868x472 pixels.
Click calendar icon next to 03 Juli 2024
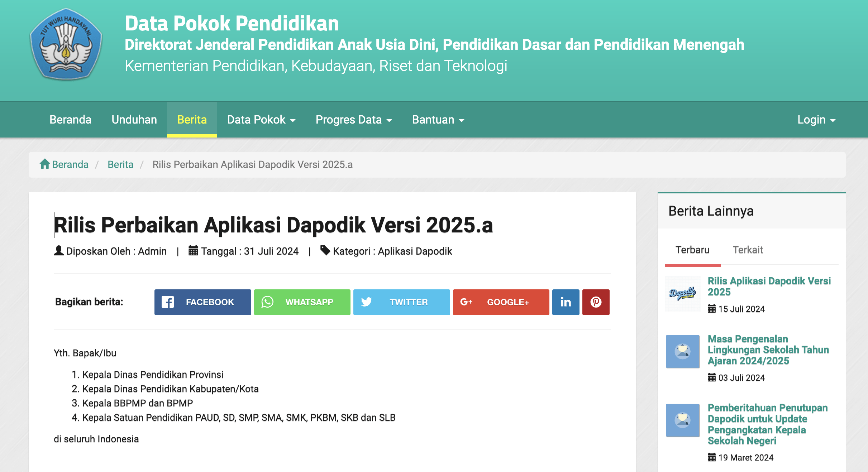click(712, 377)
